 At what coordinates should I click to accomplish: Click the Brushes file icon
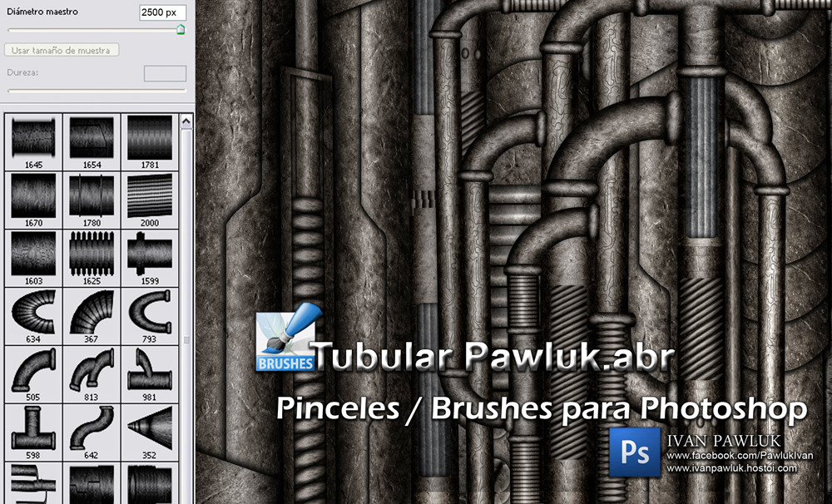coord(287,338)
